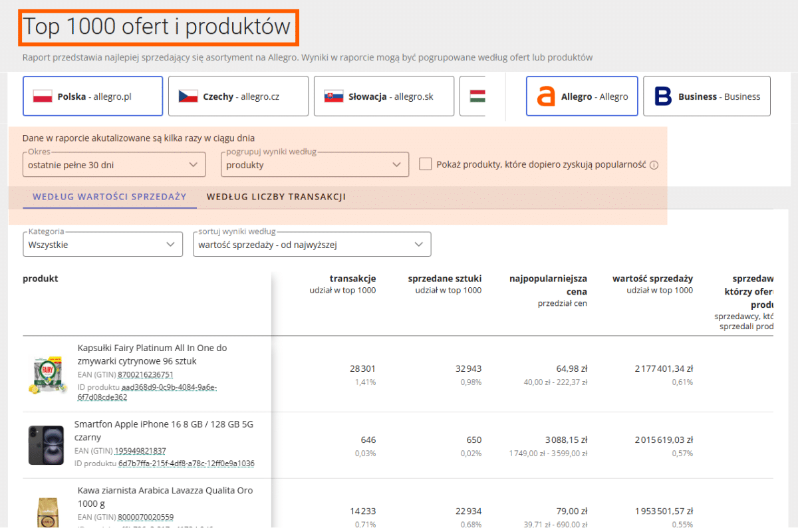Viewport: 798px width, 532px height.
Task: Open product ID link starting 6d7b7ffa
Action: click(x=186, y=464)
